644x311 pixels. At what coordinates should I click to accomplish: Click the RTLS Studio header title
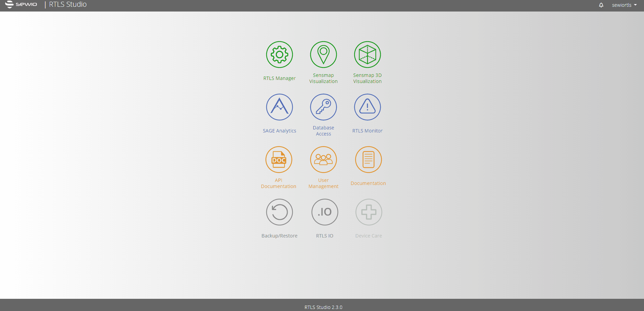point(68,4)
